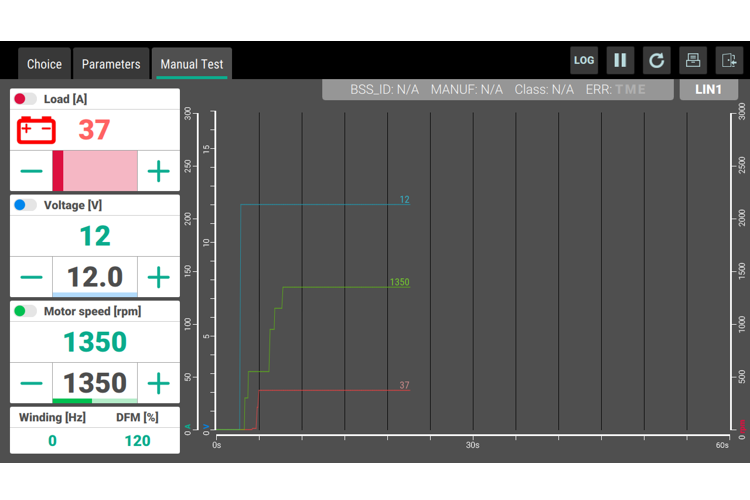
Task: Toggle the Voltage [V] switch
Action: coord(26,205)
